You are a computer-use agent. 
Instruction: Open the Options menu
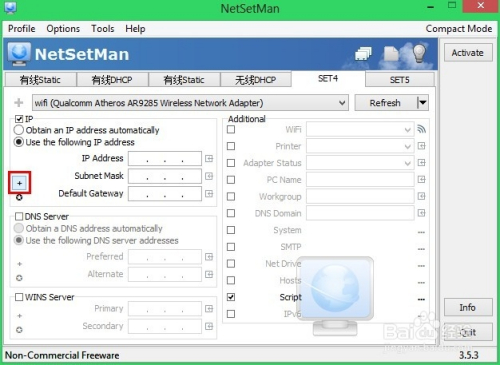click(x=63, y=29)
